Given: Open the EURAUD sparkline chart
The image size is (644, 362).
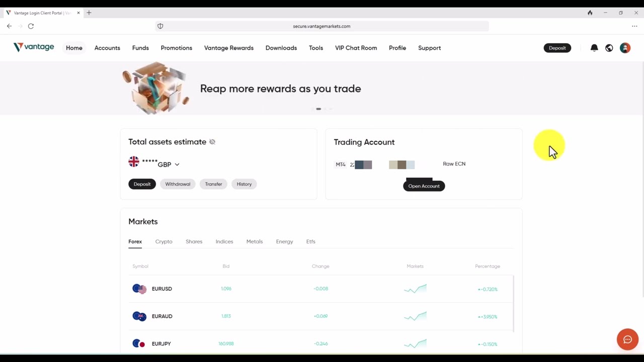Looking at the screenshot, I should (415, 316).
